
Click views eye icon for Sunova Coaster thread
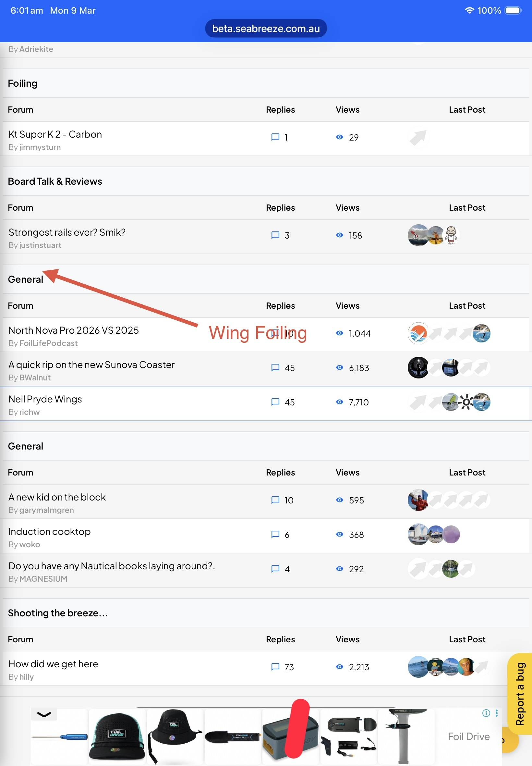click(339, 367)
